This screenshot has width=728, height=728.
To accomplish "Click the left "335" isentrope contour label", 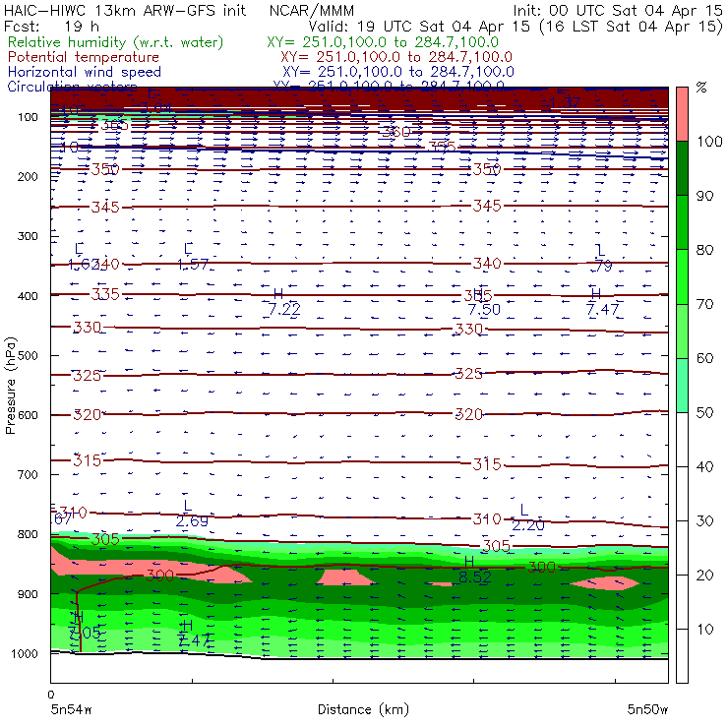I will (x=105, y=294).
